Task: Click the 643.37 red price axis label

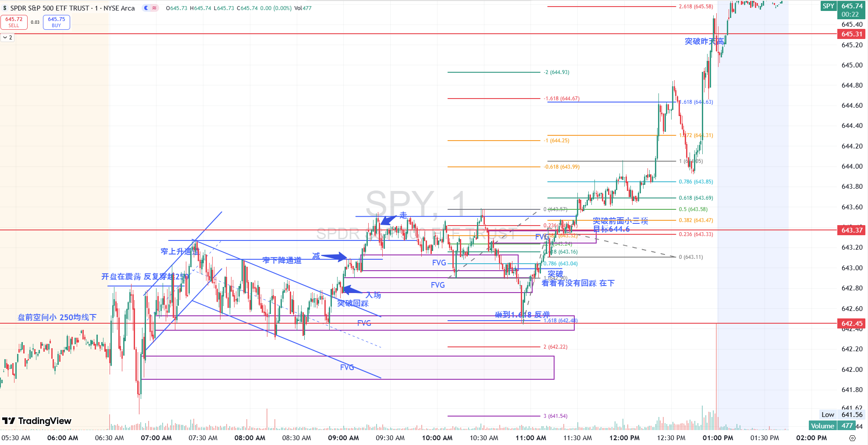Action: [852, 230]
